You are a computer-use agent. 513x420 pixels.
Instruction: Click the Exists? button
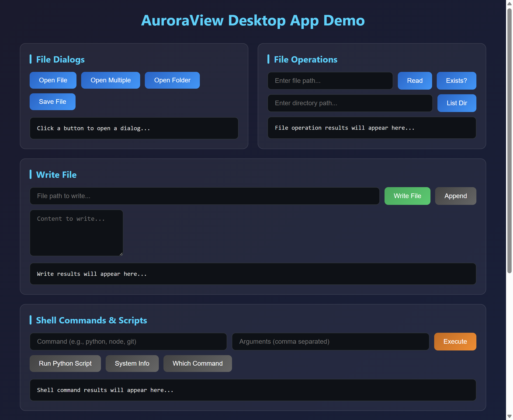coord(456,80)
